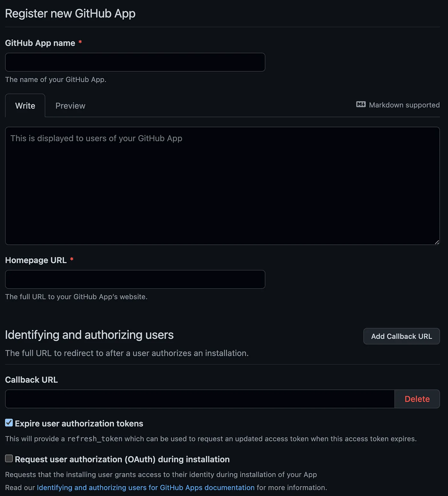448x496 pixels.
Task: Enable Expire user authorization tokens checkbox
Action: point(9,423)
